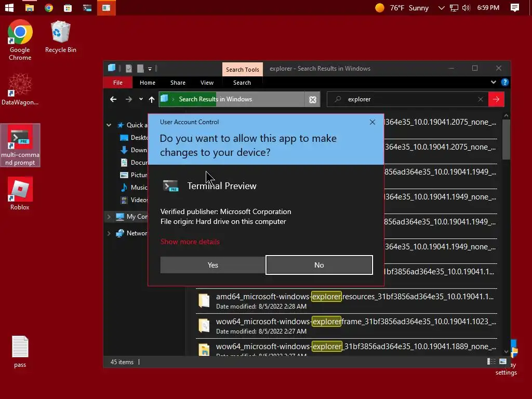Click Yes in User Account Control
This screenshot has width=532, height=399.
(x=212, y=265)
